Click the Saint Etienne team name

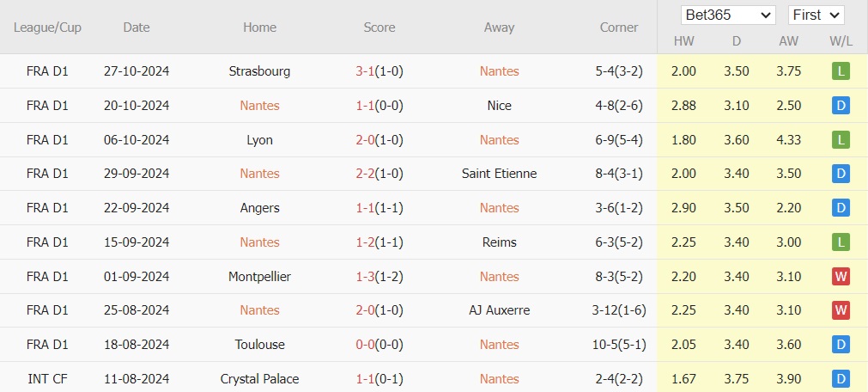click(499, 174)
